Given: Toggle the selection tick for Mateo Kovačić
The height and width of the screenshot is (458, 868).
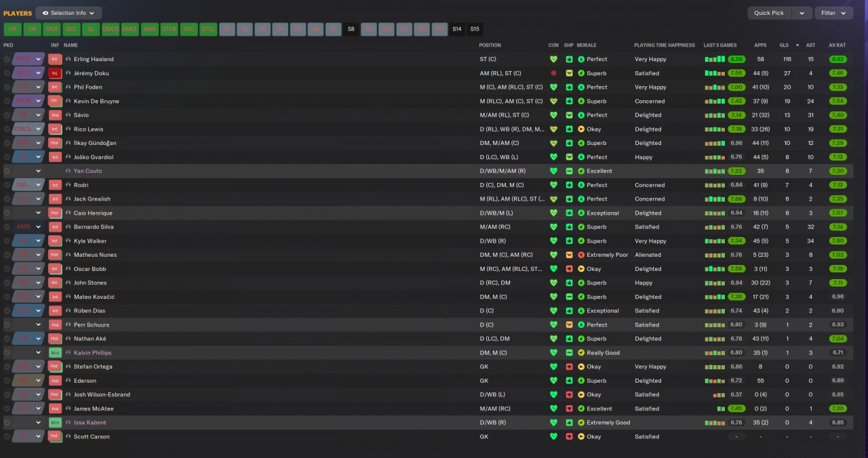Looking at the screenshot, I should [7, 297].
